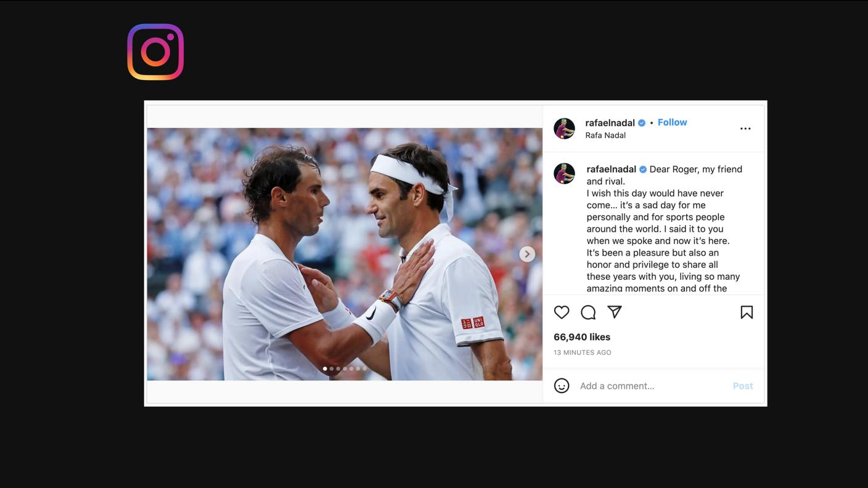Advance to next photo with right arrow
Image resolution: width=868 pixels, height=488 pixels.
click(x=526, y=254)
